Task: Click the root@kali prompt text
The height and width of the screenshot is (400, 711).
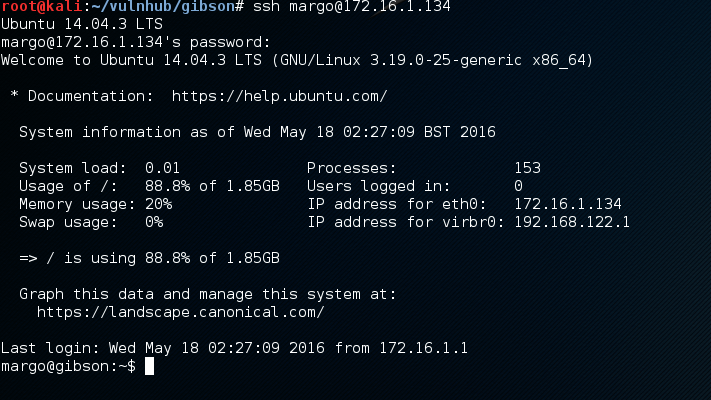Action: pos(42,7)
